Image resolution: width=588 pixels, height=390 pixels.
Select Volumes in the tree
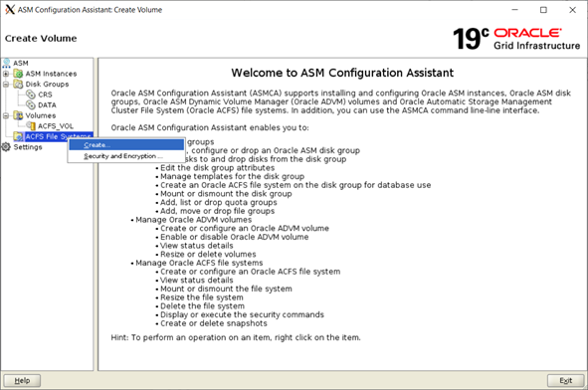(41, 115)
